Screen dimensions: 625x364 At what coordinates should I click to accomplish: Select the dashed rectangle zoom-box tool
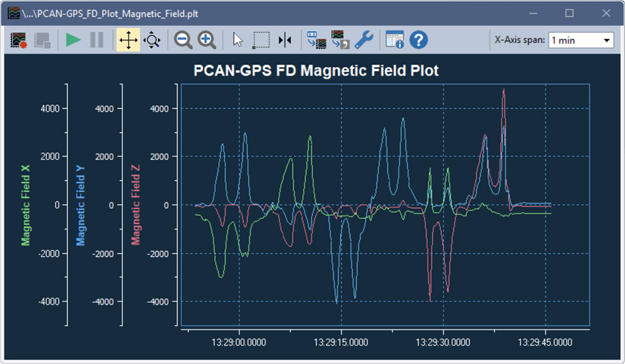click(261, 40)
